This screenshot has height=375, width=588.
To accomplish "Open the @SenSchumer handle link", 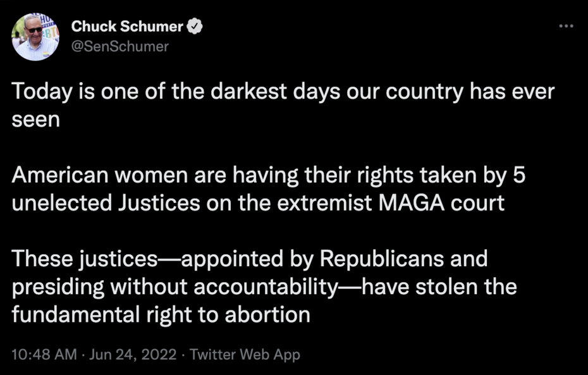I will 120,46.
